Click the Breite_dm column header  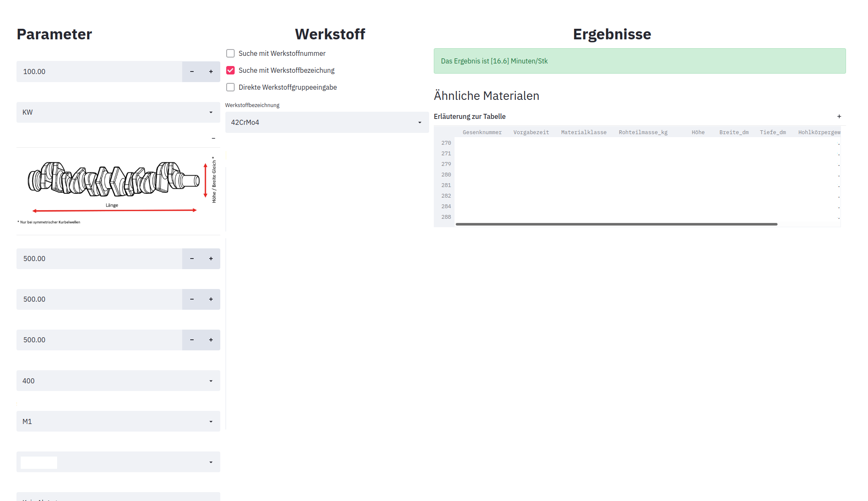pyautogui.click(x=734, y=132)
